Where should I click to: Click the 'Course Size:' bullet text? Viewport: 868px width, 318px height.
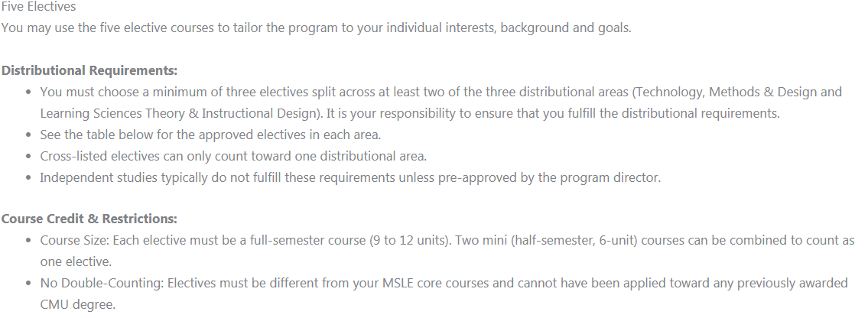(x=447, y=251)
